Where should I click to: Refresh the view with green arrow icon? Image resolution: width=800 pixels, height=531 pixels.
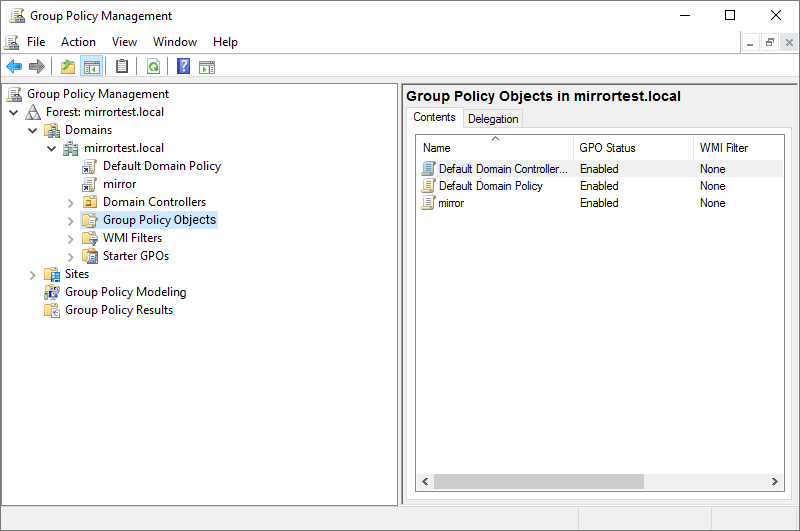tap(153, 66)
